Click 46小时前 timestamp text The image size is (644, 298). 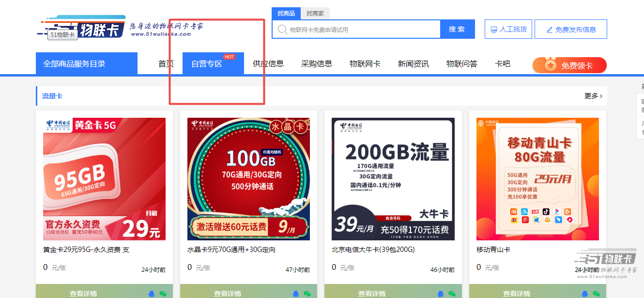pos(443,270)
